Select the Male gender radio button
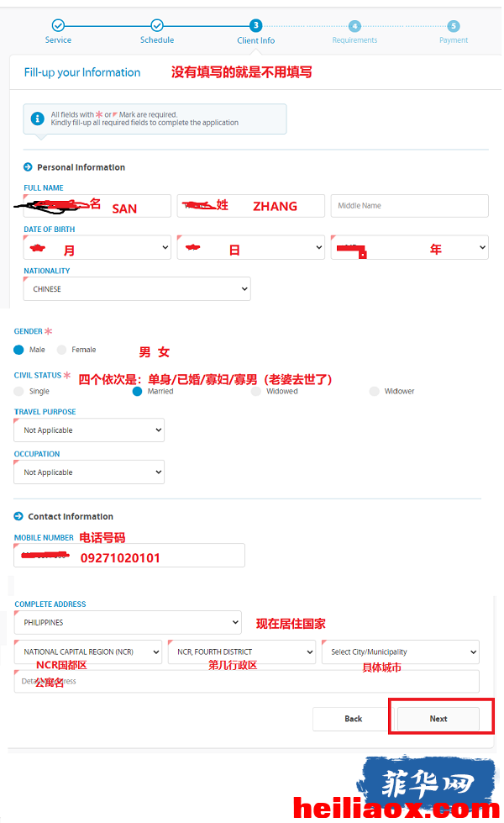This screenshot has height=823, width=504. pyautogui.click(x=18, y=350)
